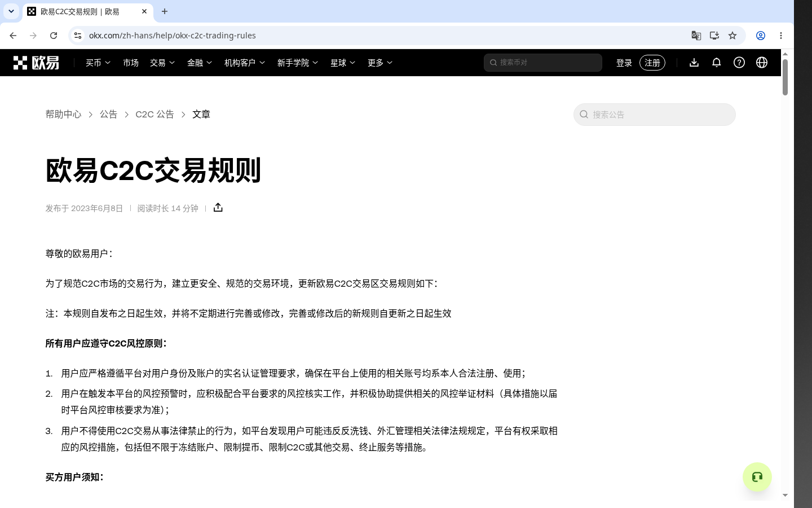
Task: Click the 搜索币对 search field
Action: pyautogui.click(x=543, y=63)
